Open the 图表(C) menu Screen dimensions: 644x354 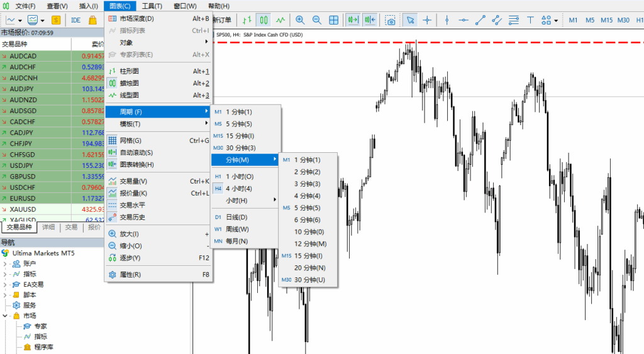click(x=120, y=6)
